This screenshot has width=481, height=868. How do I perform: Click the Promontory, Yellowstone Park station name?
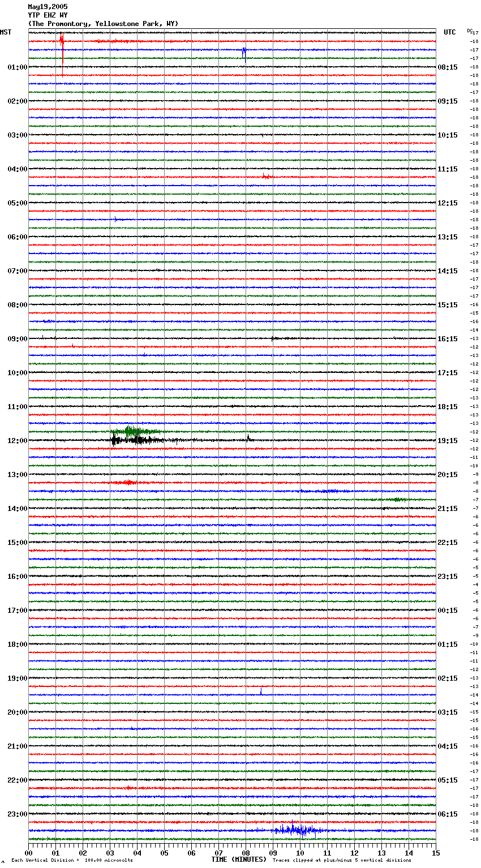(103, 24)
